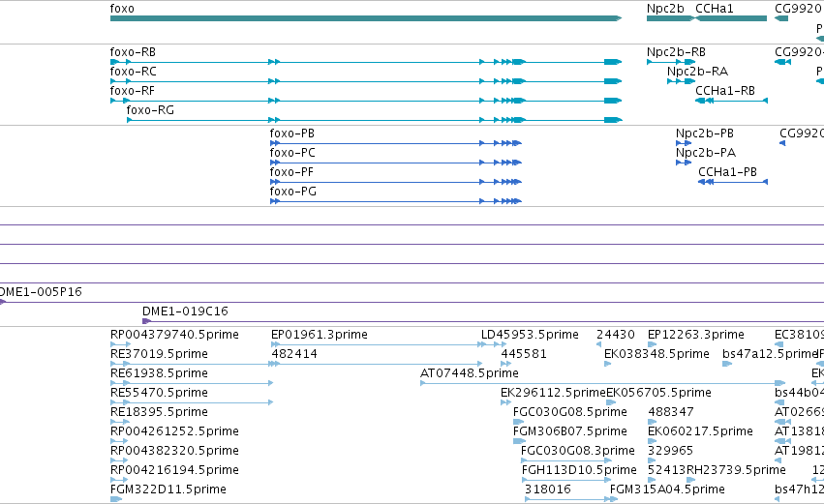Click the CCHa1-PB protein label
This screenshot has width=824, height=504.
(728, 172)
